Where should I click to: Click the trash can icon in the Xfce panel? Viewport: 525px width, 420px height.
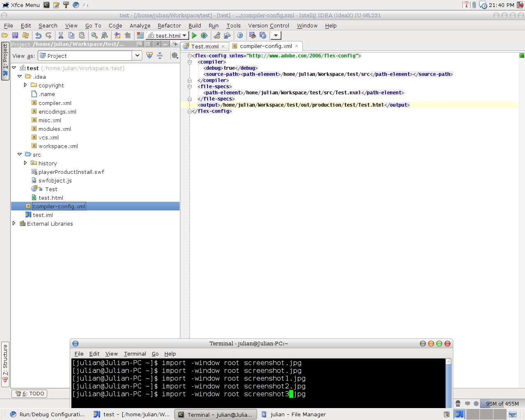(447, 415)
